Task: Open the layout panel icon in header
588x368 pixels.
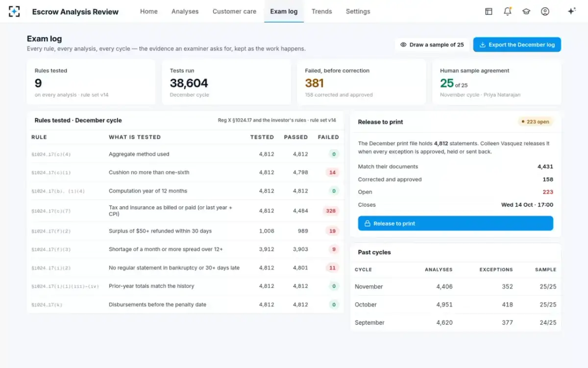Action: [x=489, y=11]
